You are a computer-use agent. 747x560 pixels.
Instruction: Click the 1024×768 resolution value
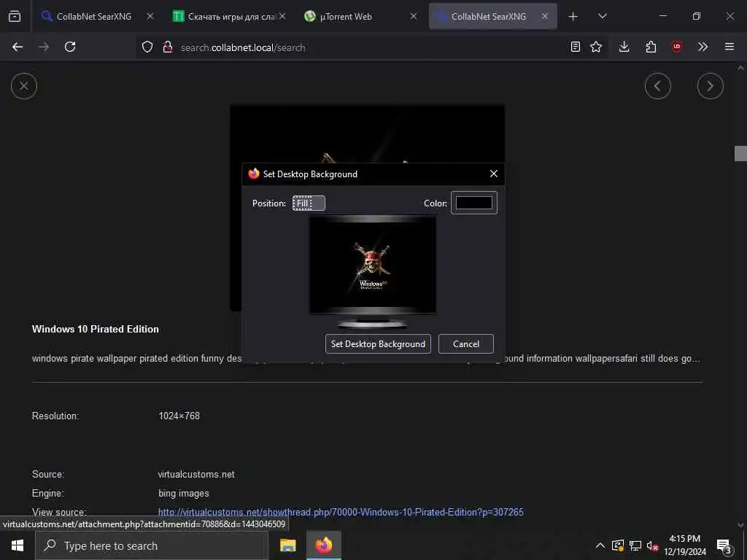[179, 416]
